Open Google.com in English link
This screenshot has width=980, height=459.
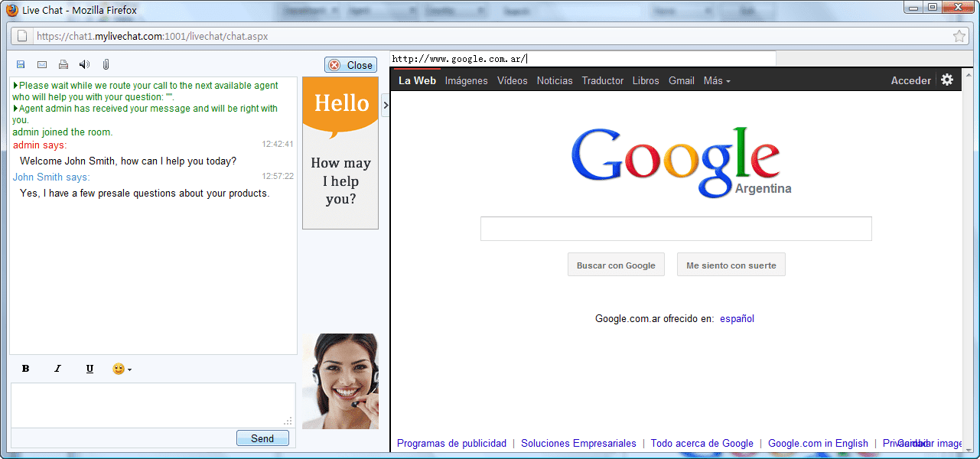point(818,443)
